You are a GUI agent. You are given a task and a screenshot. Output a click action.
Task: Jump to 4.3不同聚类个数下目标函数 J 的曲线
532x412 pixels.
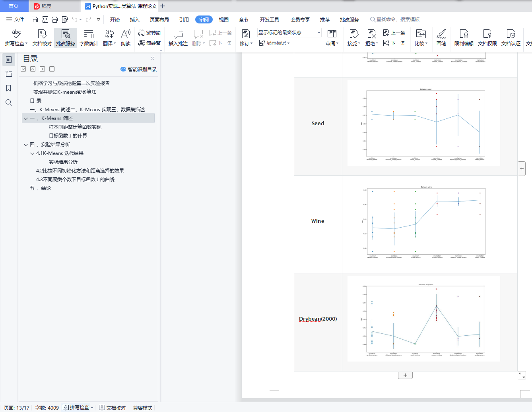75,180
